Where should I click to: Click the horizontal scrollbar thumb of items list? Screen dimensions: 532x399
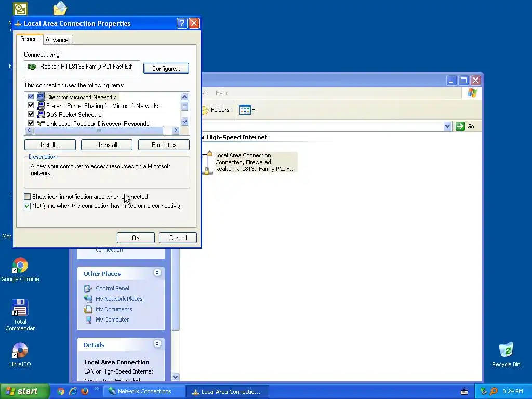coord(98,130)
